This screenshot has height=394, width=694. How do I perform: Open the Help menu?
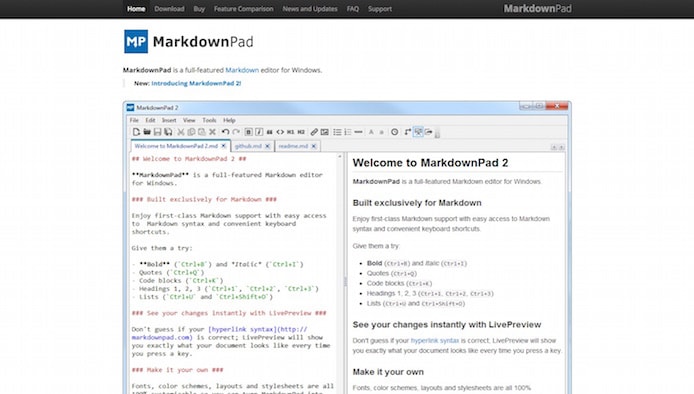coord(229,120)
